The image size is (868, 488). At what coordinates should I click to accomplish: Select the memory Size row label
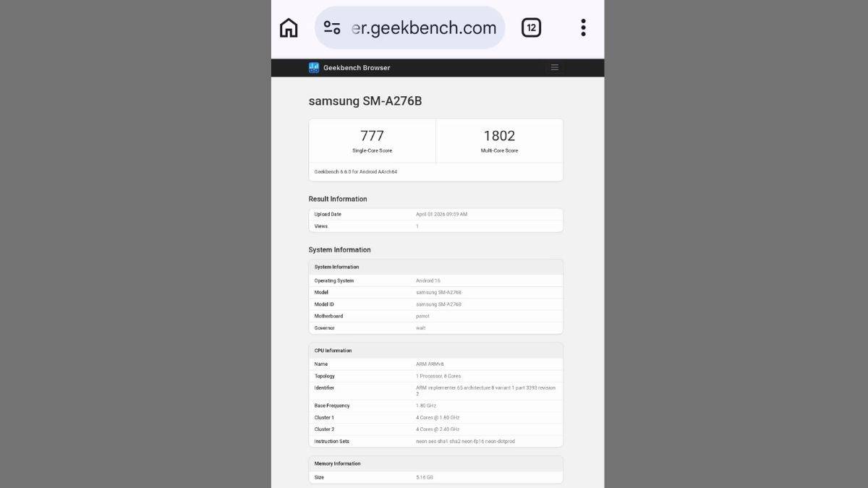[319, 477]
